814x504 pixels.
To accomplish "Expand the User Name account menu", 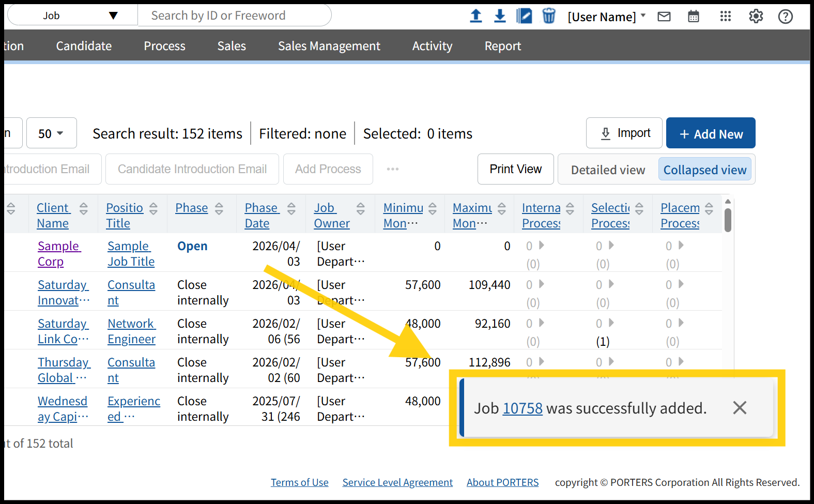I will coord(606,17).
